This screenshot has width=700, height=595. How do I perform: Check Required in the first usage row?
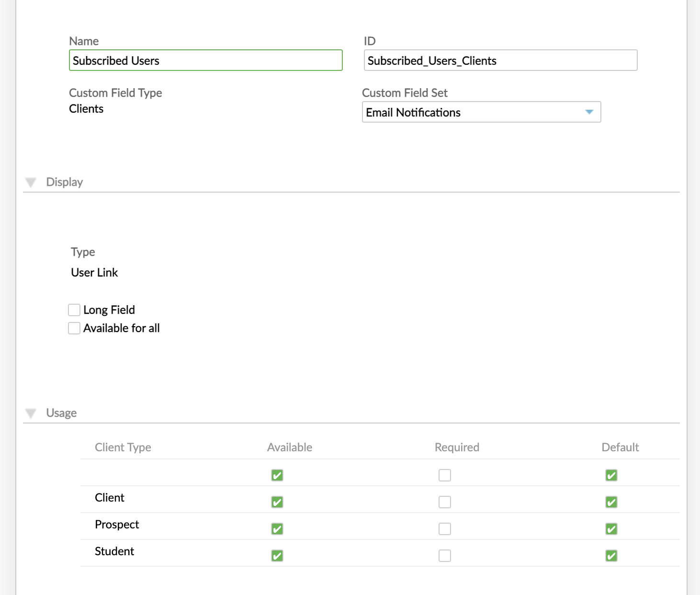pyautogui.click(x=444, y=475)
